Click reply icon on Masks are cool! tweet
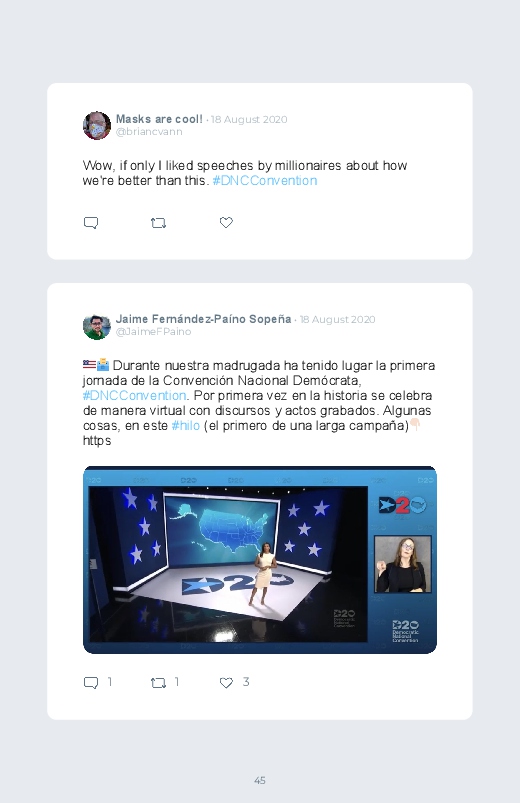Viewport: 520px width, 803px height. pyautogui.click(x=91, y=223)
